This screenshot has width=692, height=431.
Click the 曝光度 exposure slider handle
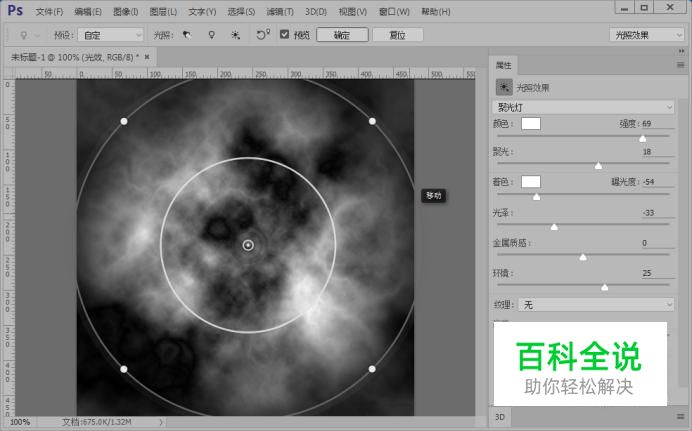tap(536, 197)
